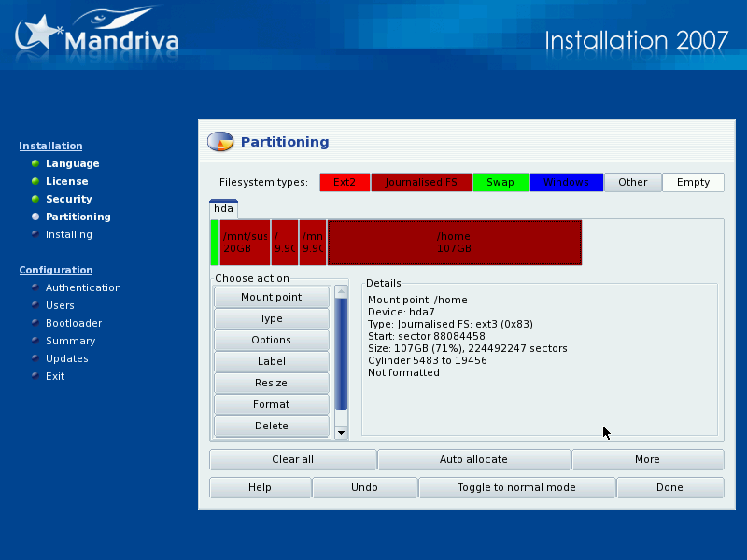
Task: Click the "Installation 2007" banner text
Action: point(637,40)
